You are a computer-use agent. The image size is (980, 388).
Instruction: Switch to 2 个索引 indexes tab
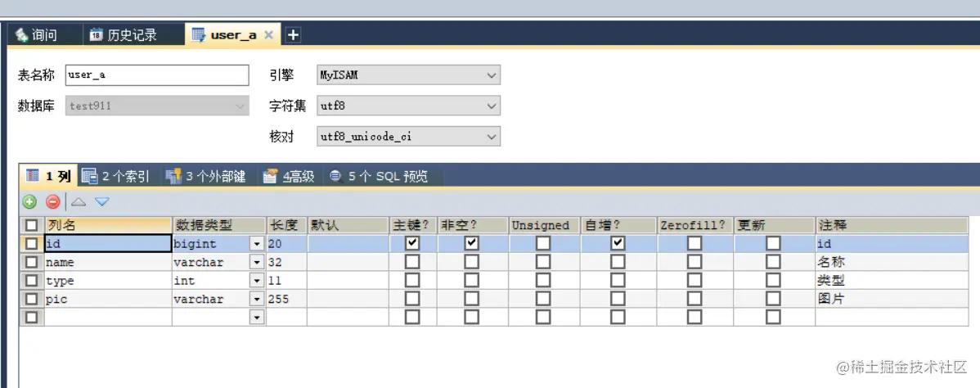point(116,177)
